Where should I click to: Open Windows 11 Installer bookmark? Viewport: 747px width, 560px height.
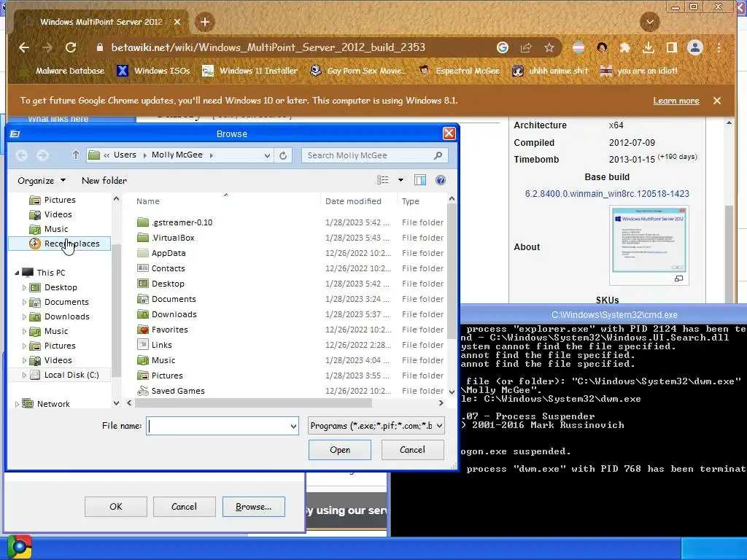click(x=249, y=71)
